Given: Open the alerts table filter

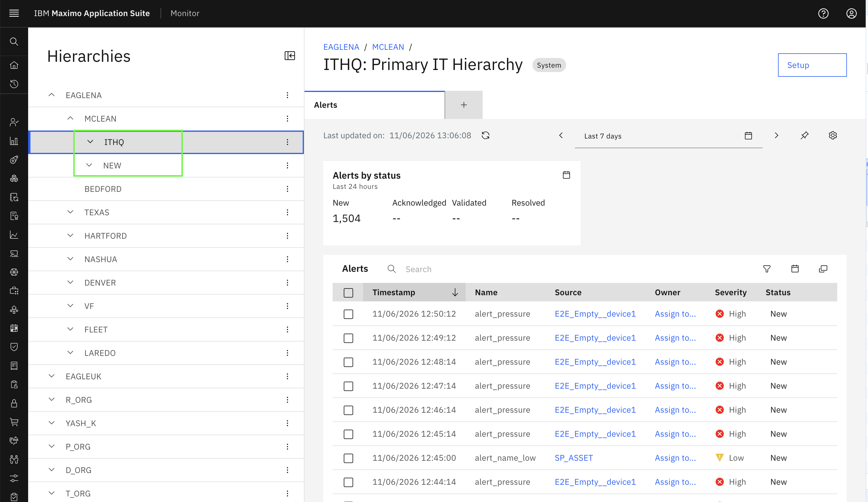Looking at the screenshot, I should pyautogui.click(x=767, y=269).
